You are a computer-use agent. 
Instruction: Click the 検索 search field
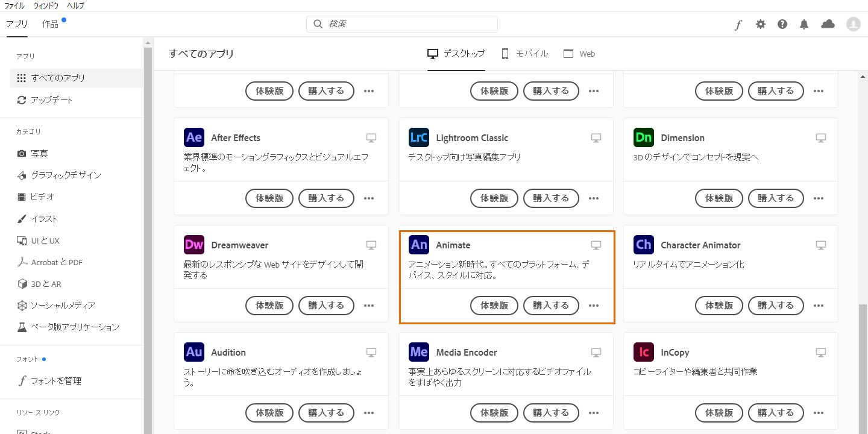pyautogui.click(x=402, y=24)
